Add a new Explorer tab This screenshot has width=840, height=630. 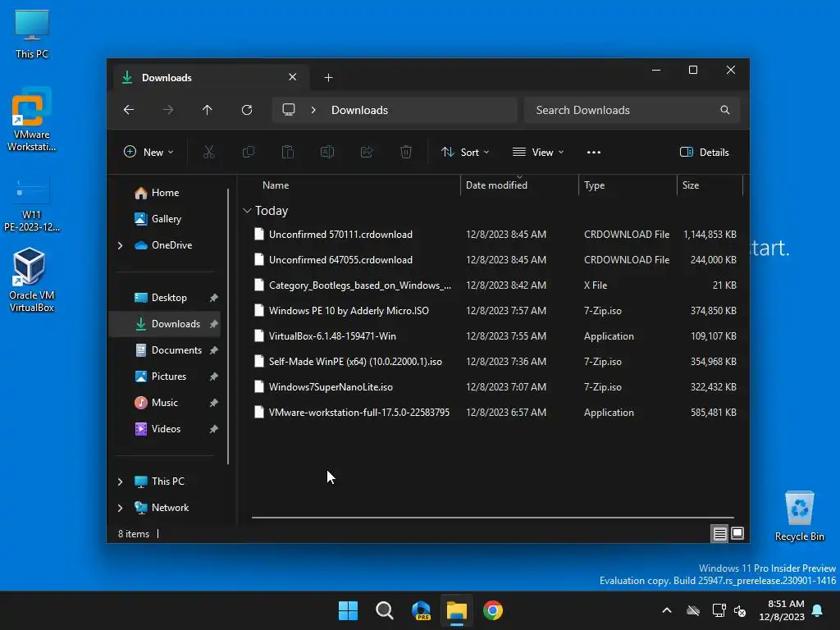click(x=328, y=78)
